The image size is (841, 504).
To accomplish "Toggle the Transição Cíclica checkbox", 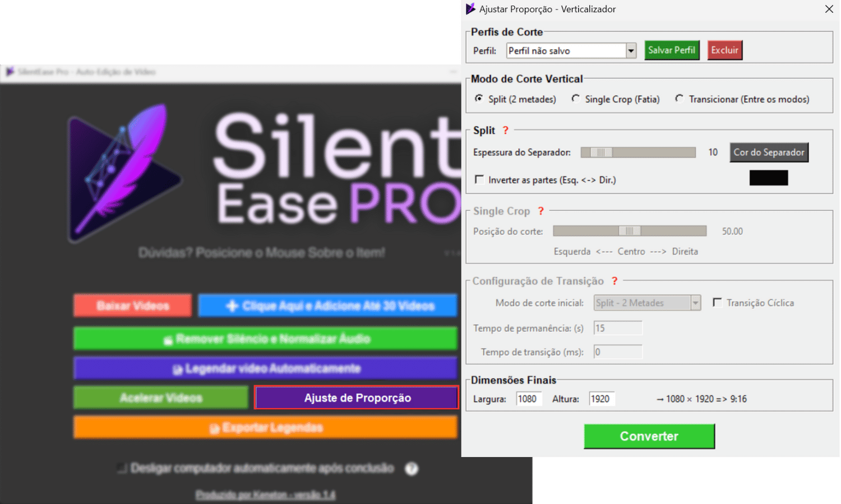I will (717, 303).
